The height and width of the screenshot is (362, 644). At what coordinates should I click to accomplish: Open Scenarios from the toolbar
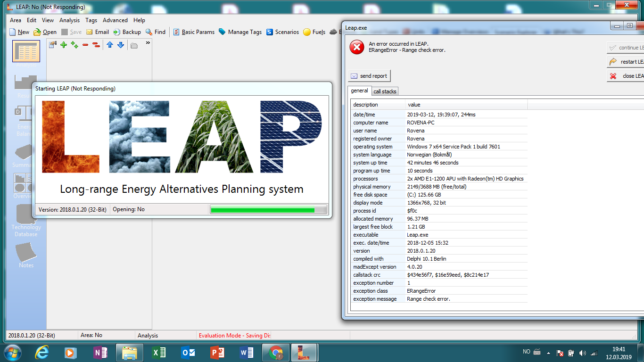282,32
